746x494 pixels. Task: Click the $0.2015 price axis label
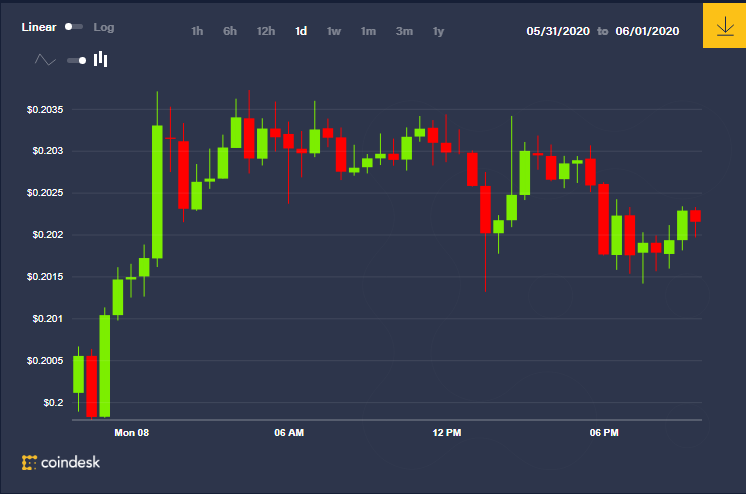(45, 277)
